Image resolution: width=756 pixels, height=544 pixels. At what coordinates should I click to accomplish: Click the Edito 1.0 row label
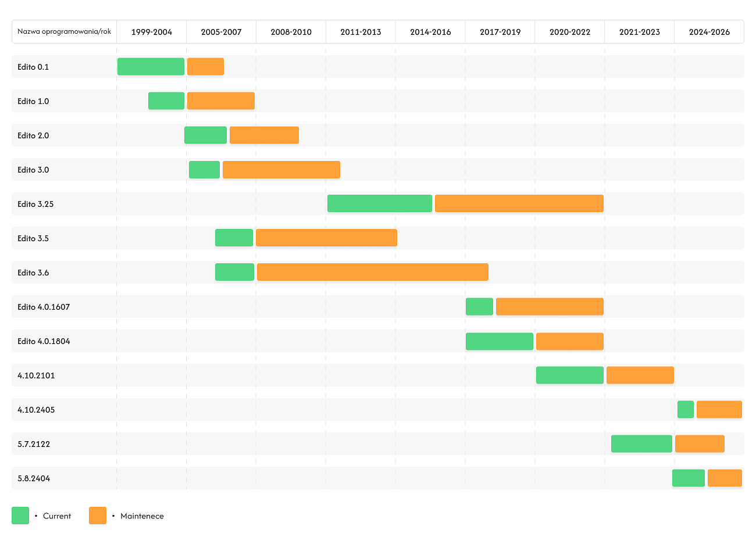(x=33, y=101)
